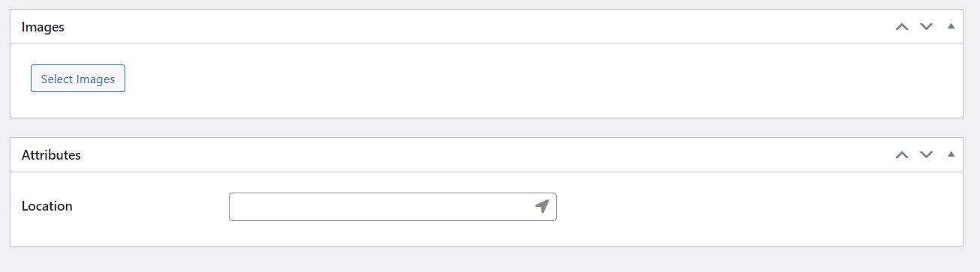980x272 pixels.
Task: Detect current location via the arrow icon
Action: coord(542,206)
